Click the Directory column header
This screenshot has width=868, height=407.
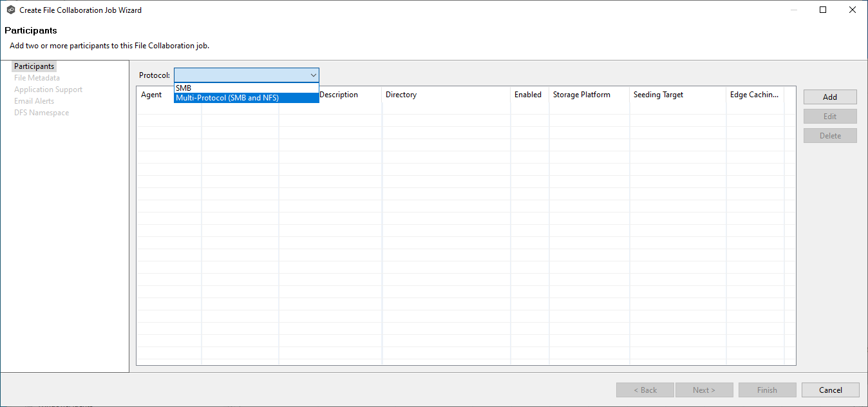coord(401,95)
